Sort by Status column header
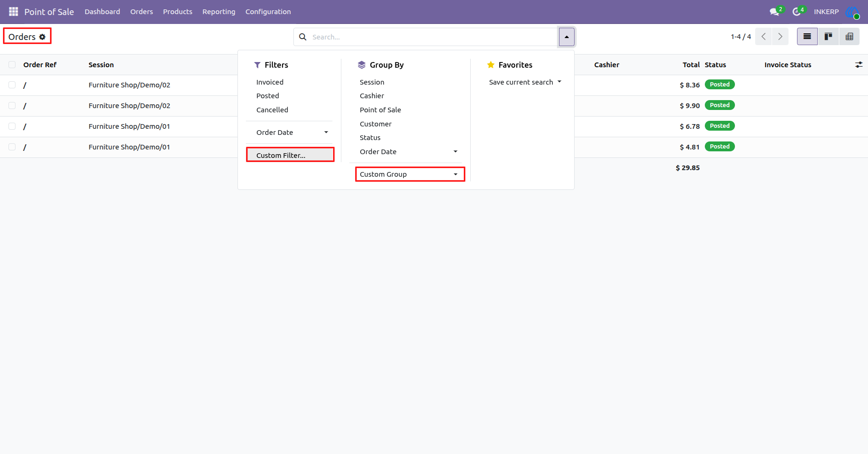868x454 pixels. (x=715, y=65)
